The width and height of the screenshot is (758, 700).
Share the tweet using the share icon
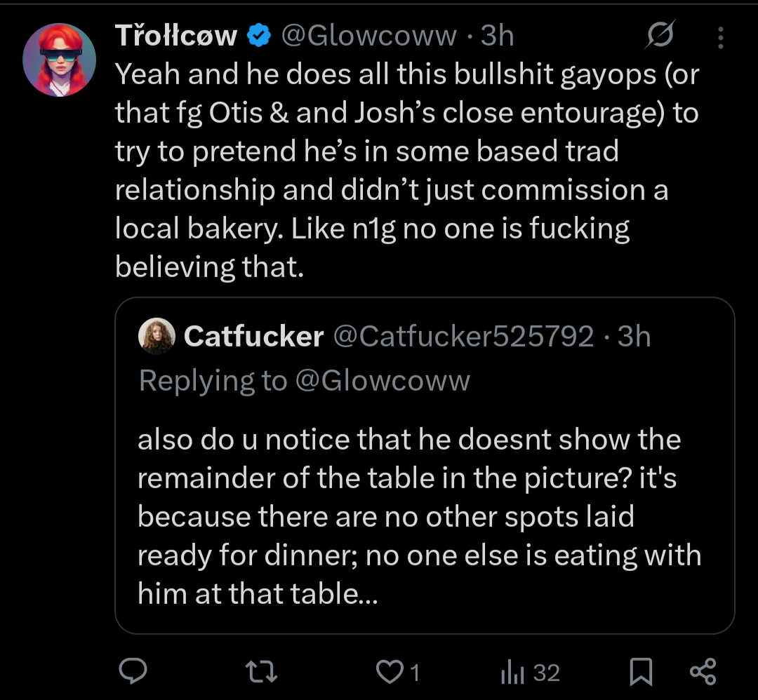(x=703, y=672)
